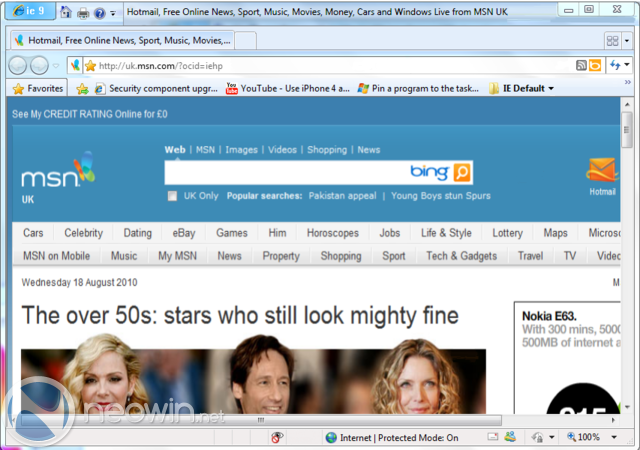The height and width of the screenshot is (450, 640).
Task: Click the orange Bing search magnifier button
Action: [x=462, y=172]
